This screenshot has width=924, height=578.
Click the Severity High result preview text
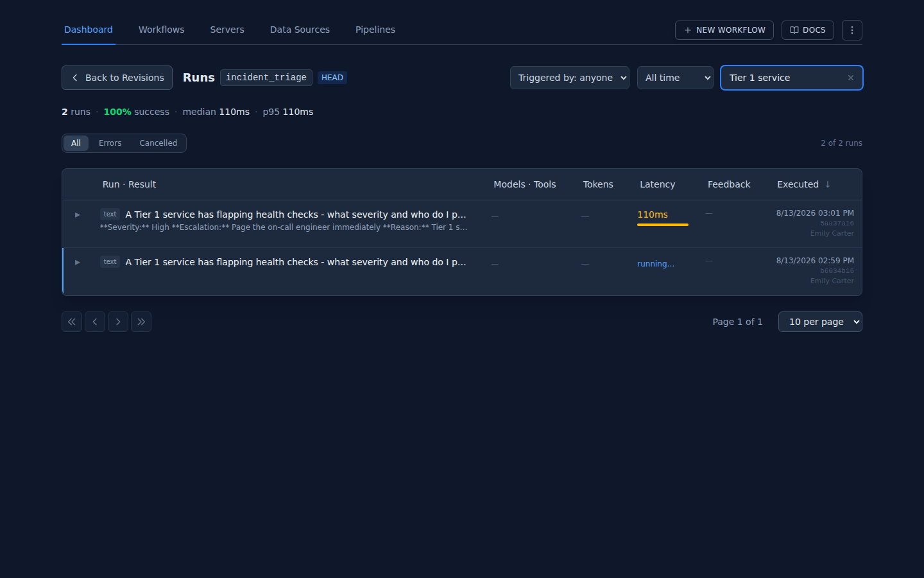(x=284, y=227)
